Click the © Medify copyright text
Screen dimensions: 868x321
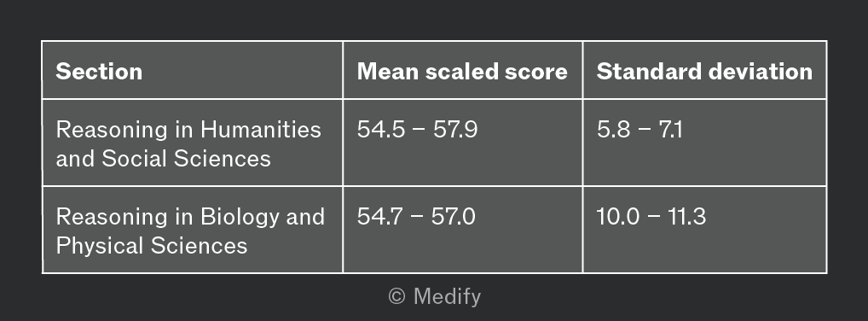click(x=435, y=296)
